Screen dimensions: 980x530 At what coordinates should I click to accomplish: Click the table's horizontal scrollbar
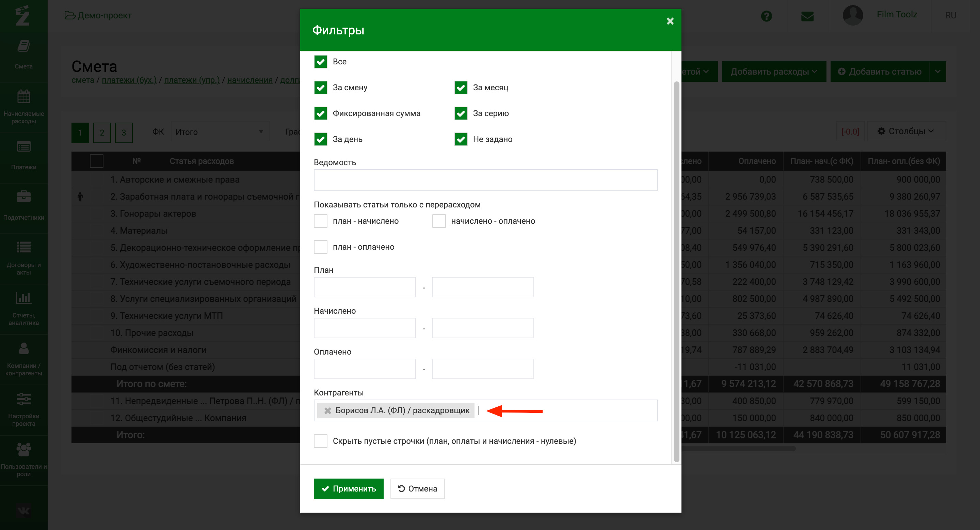(x=738, y=449)
